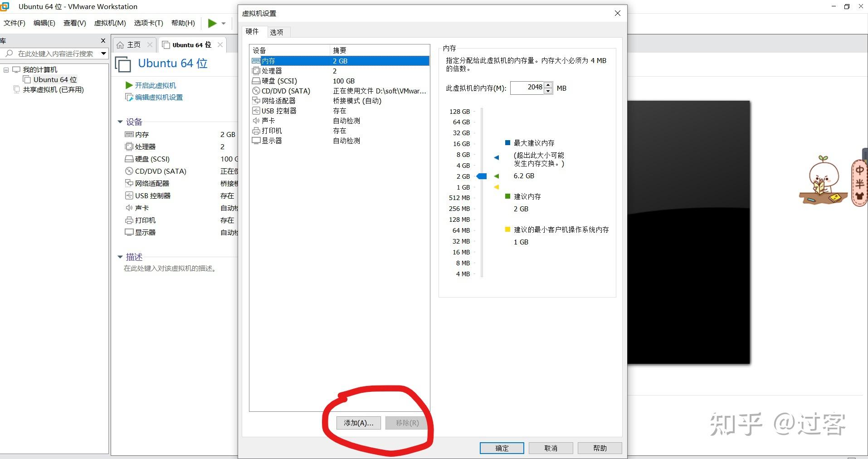
Task: Click the blue memory slider handle at 2 GB
Action: [482, 176]
